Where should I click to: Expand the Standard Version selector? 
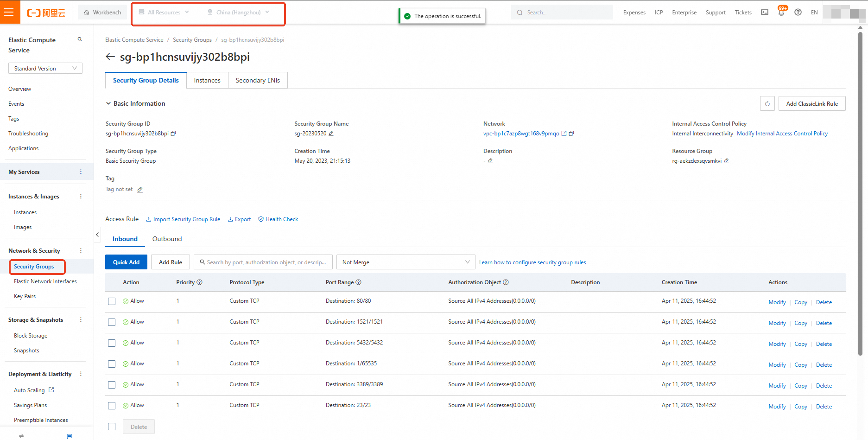click(x=45, y=69)
